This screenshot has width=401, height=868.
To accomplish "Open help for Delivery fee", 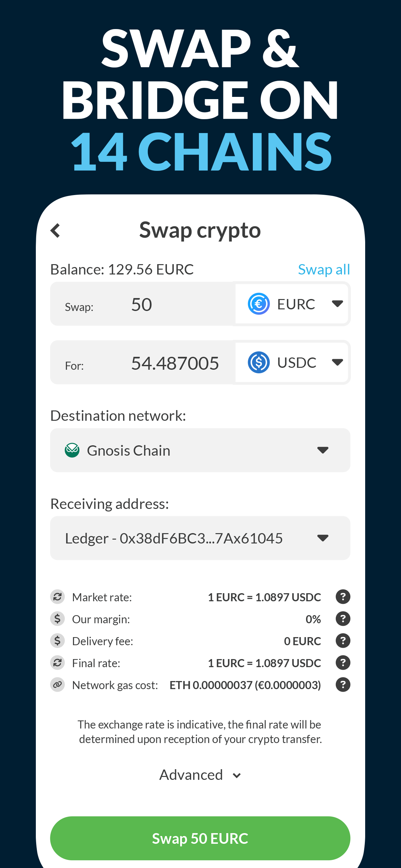I will [x=343, y=641].
